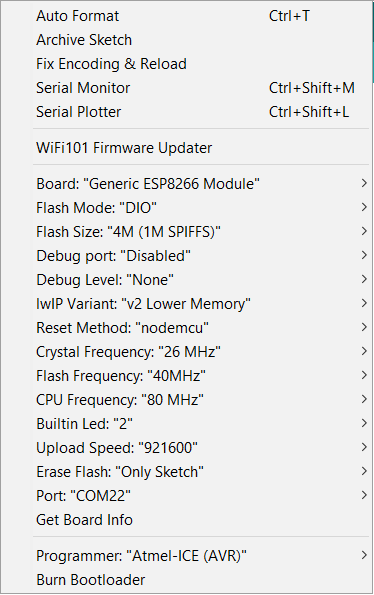
Task: Open the Serial Monitor
Action: pyautogui.click(x=201, y=88)
